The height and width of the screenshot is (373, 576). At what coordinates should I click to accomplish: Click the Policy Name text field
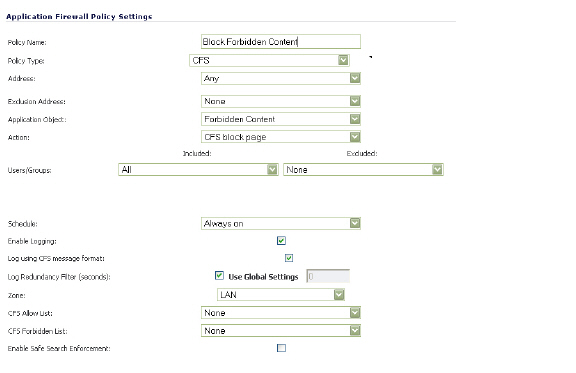[x=281, y=42]
